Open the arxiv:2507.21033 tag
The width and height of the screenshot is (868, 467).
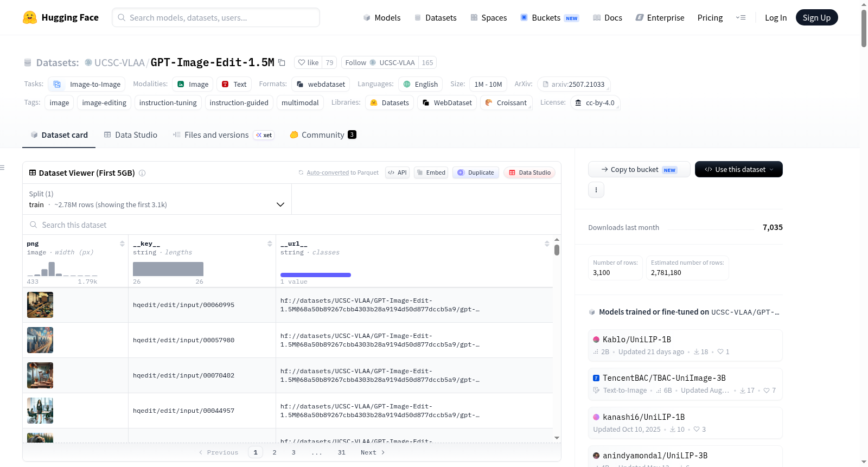574,84
